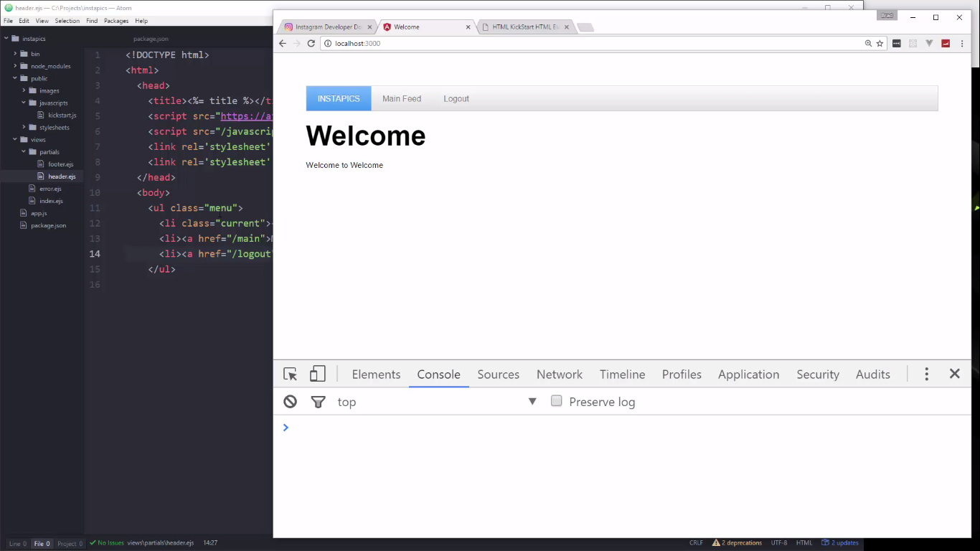Click the INSTAPICS nav button

(339, 98)
